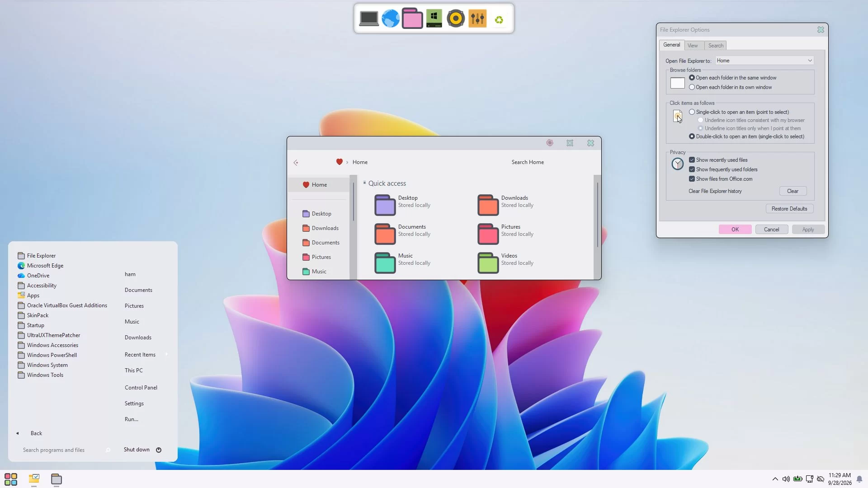Clear the File Explorer history
Screen dimensions: 868x488
793,191
